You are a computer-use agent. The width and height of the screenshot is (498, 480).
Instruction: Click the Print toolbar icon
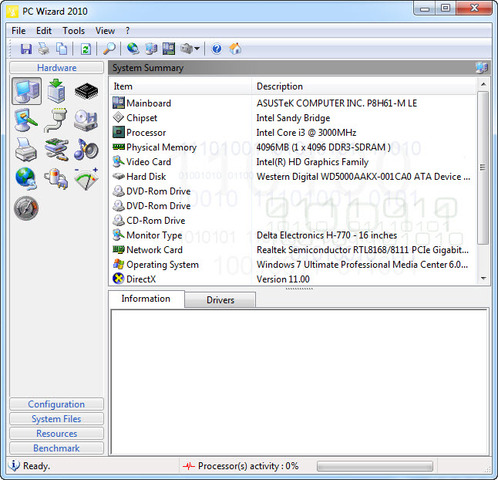pos(44,49)
